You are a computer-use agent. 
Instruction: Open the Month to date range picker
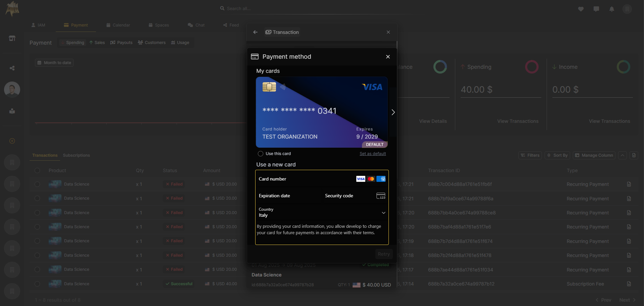[x=54, y=63]
